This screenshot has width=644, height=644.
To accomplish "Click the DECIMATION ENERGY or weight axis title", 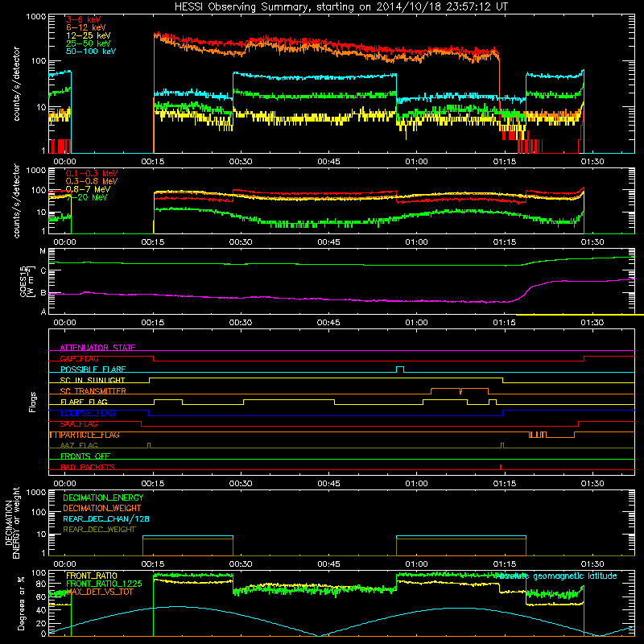I will coord(12,523).
